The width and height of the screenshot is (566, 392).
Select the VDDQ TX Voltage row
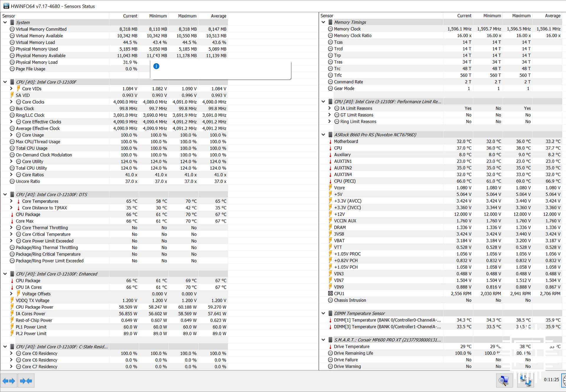click(114, 300)
